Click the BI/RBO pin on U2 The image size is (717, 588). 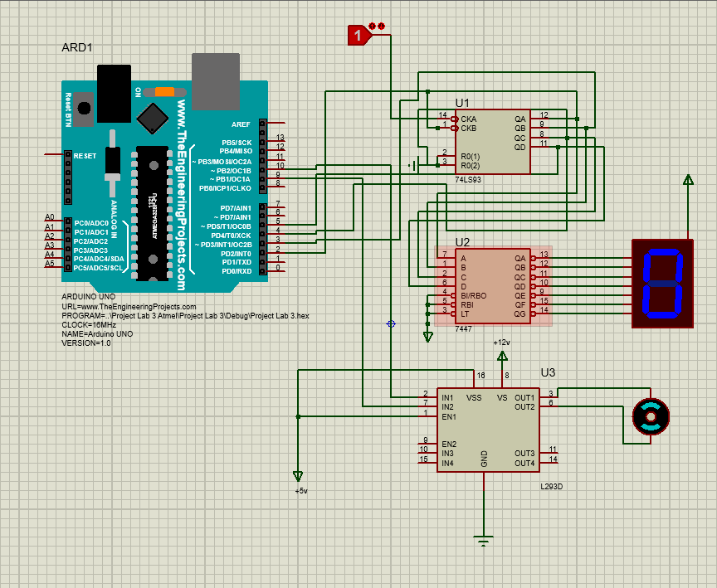[446, 295]
